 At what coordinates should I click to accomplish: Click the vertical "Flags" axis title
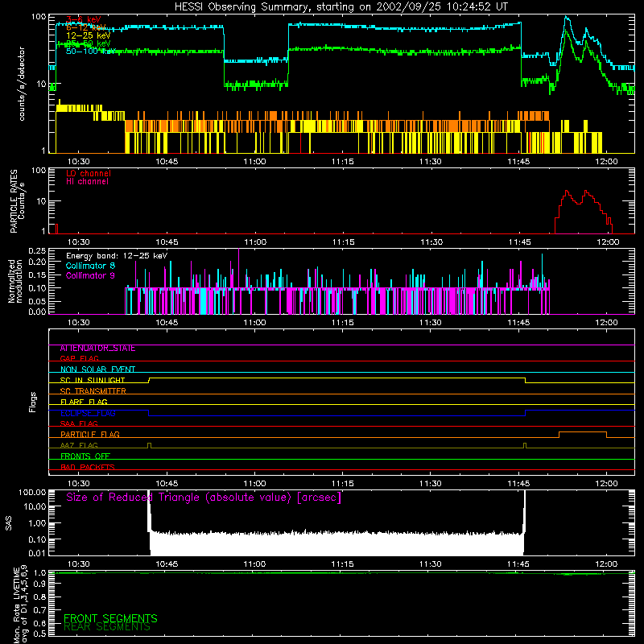(x=32, y=402)
